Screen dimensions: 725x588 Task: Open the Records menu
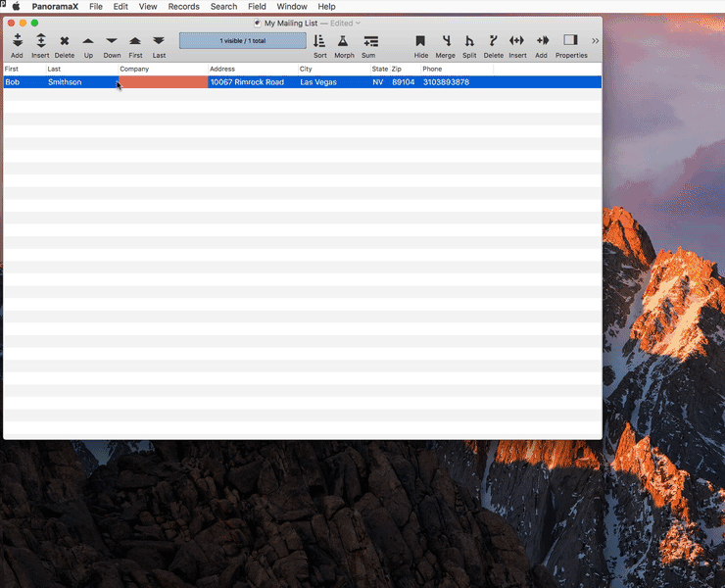[183, 7]
